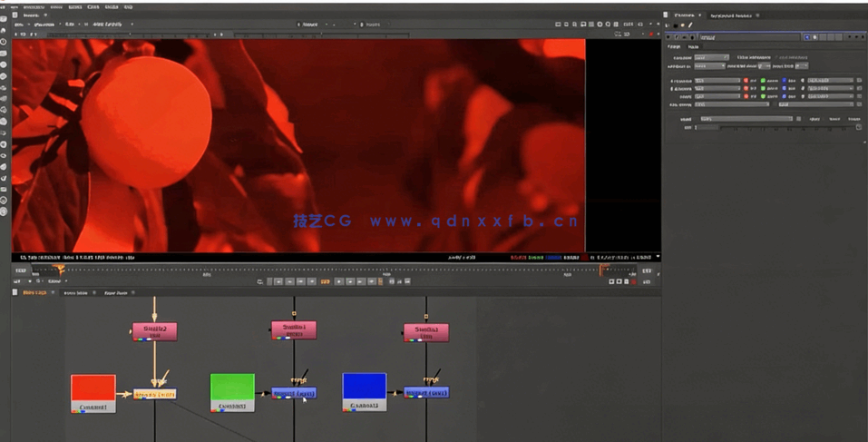Toggle blue checkbox in A channels row
The height and width of the screenshot is (442, 868).
tap(784, 81)
